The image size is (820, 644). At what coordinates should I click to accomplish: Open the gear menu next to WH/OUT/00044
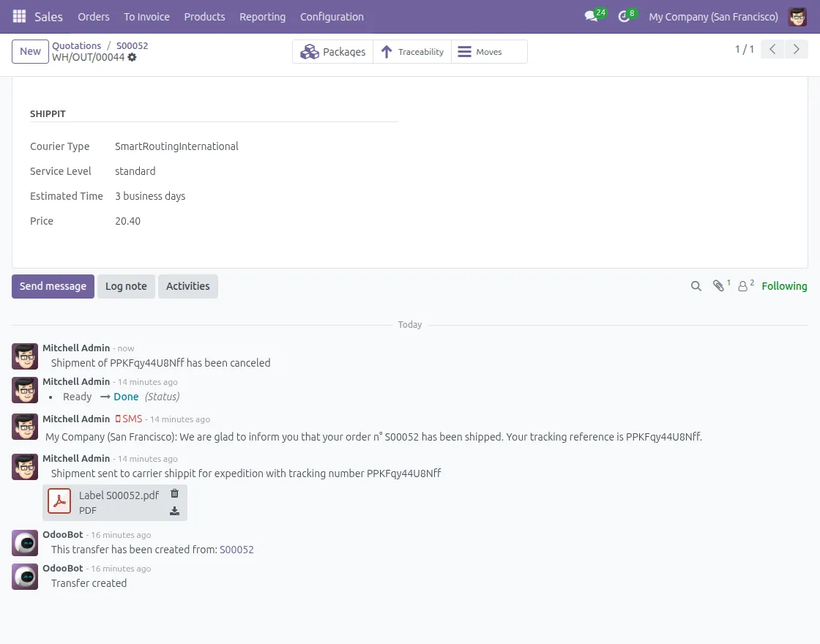(132, 58)
